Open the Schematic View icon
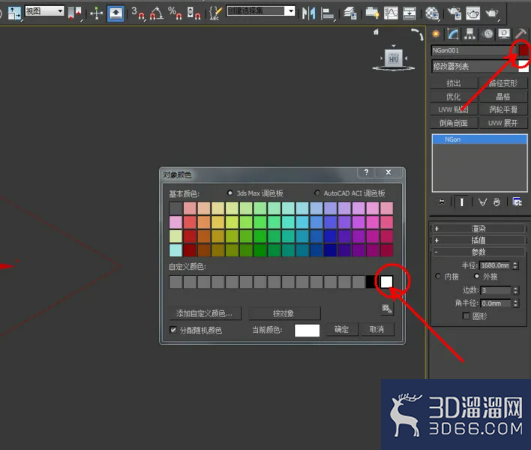Screen dimensions: 531x450 point(409,13)
